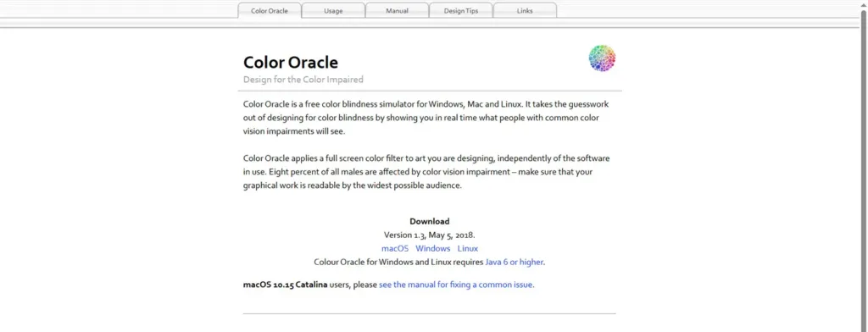Screen dimensions: 868x332
Task: Open the Links tab
Action: [x=525, y=10]
